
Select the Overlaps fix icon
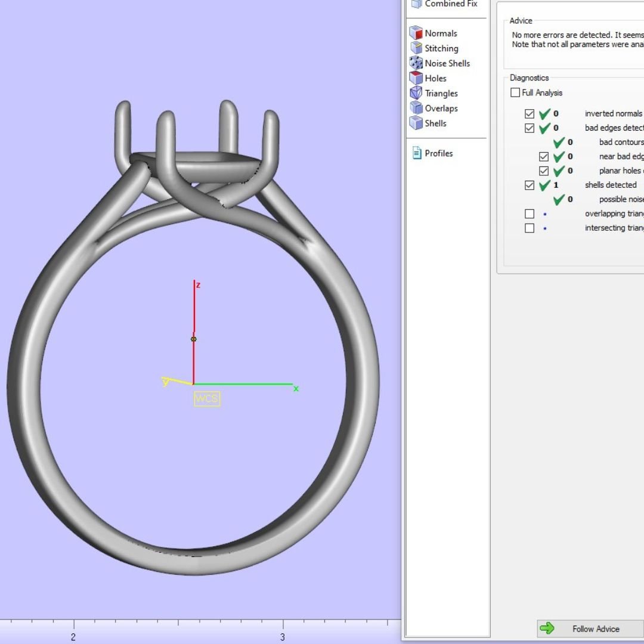click(x=416, y=108)
